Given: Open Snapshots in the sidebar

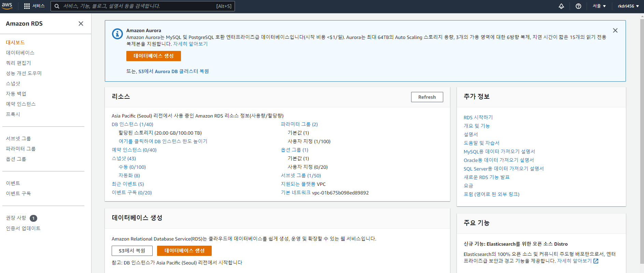Looking at the screenshot, I should point(13,83).
